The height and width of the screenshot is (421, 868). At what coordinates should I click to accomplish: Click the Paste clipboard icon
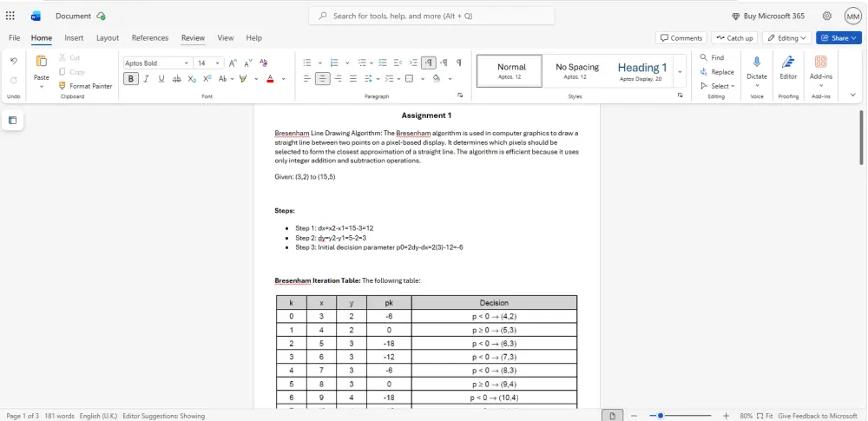(42, 61)
